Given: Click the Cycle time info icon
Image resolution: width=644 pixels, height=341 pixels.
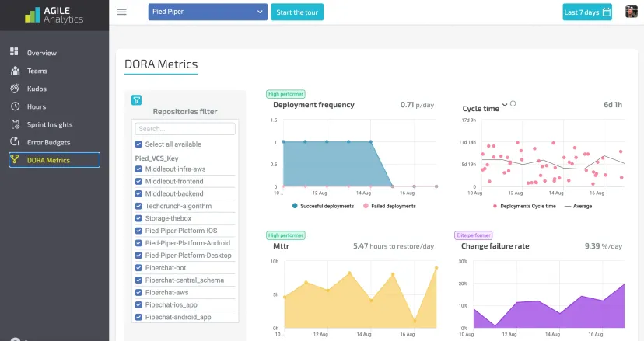Looking at the screenshot, I should [513, 104].
